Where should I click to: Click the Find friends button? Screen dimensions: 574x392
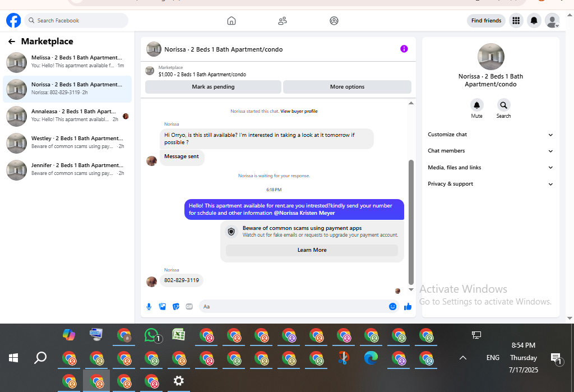486,21
